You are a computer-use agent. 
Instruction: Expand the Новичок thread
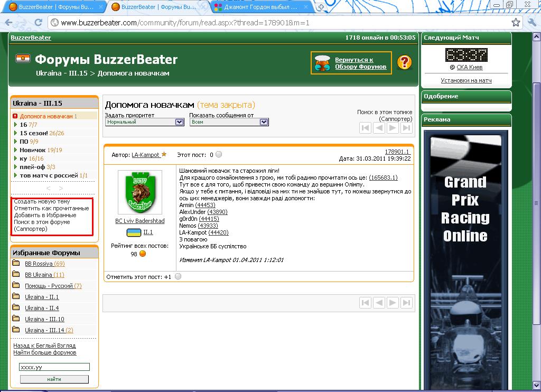click(x=15, y=150)
